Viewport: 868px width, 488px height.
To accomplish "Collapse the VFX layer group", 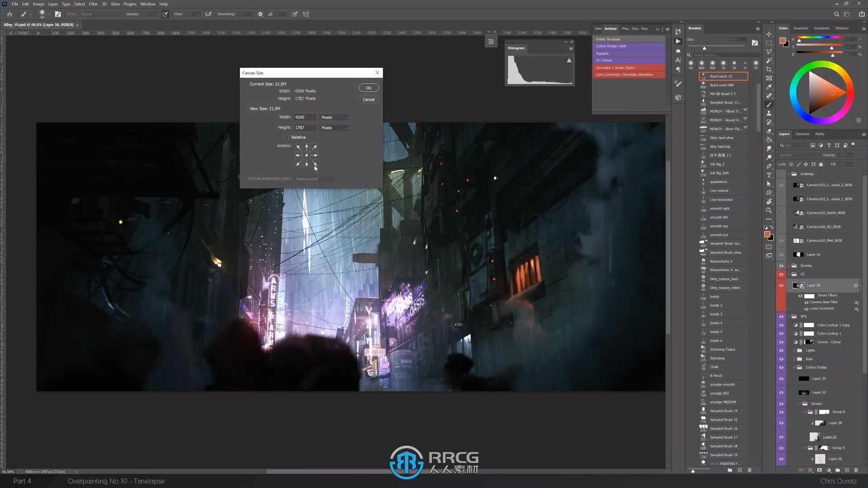I will pos(789,317).
